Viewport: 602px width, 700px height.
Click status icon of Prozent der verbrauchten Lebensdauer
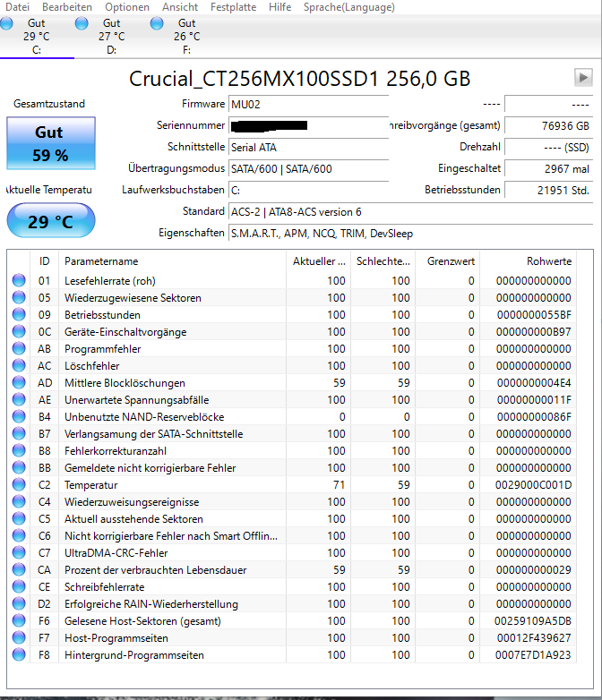coord(19,569)
